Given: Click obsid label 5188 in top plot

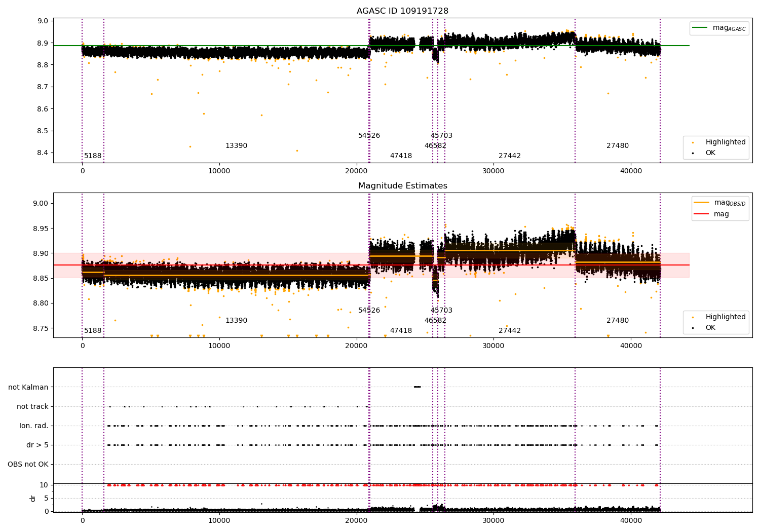Looking at the screenshot, I should pyautogui.click(x=93, y=156).
